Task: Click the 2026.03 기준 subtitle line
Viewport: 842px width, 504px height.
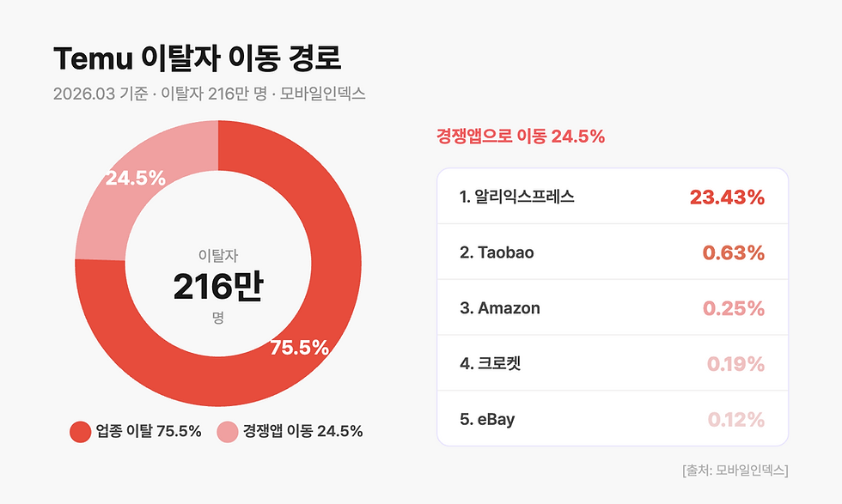Action: coord(210,94)
